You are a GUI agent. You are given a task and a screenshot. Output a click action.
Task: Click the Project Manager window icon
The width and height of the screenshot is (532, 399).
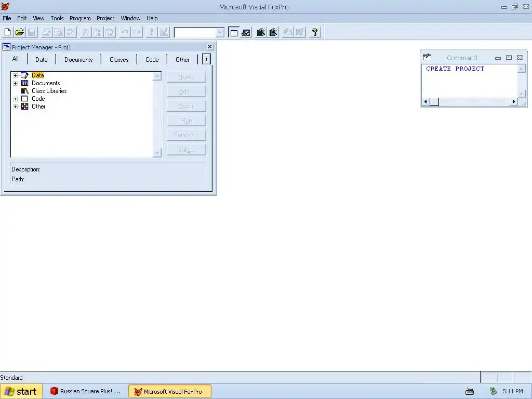click(x=6, y=47)
